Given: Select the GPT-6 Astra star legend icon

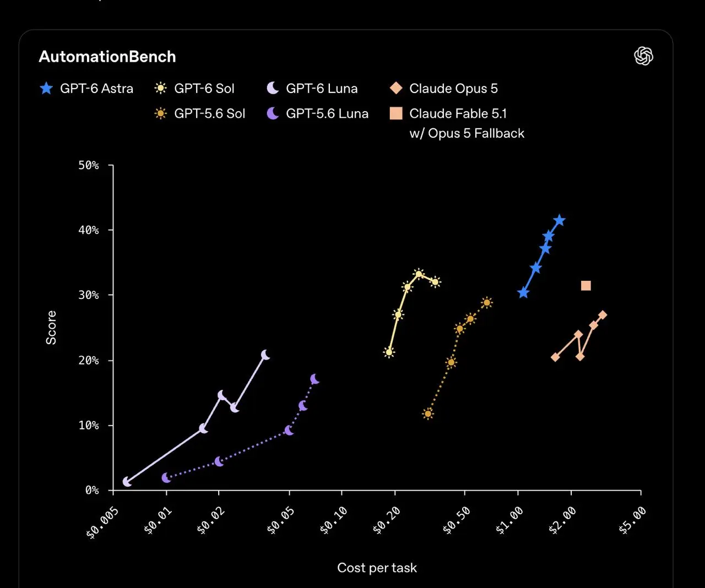Looking at the screenshot, I should (x=46, y=88).
